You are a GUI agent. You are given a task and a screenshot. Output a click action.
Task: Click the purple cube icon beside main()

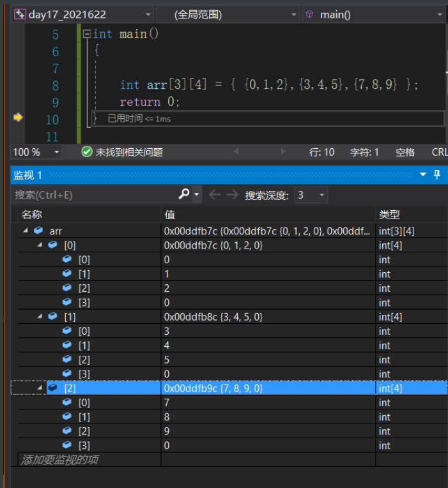pyautogui.click(x=309, y=14)
